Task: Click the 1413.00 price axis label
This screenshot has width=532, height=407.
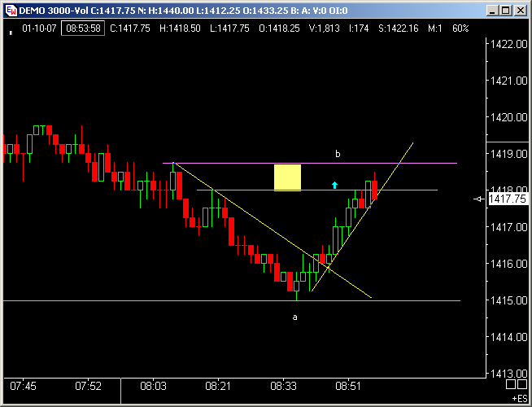Action: point(509,374)
